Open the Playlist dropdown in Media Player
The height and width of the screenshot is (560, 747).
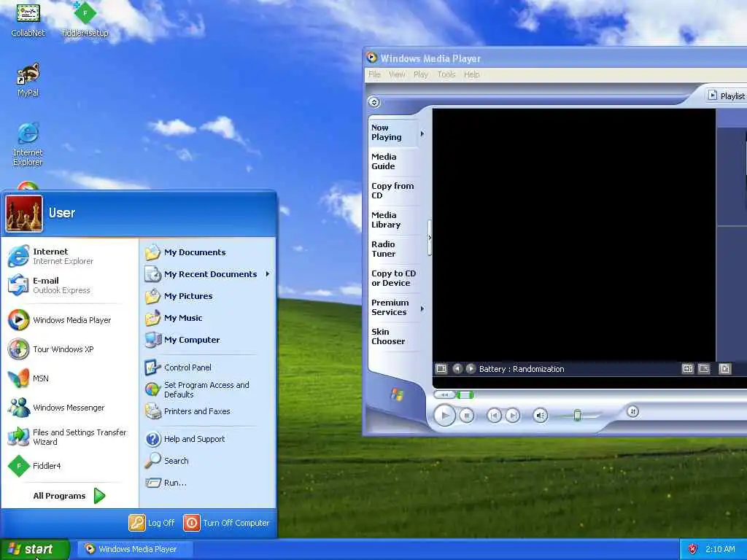727,96
